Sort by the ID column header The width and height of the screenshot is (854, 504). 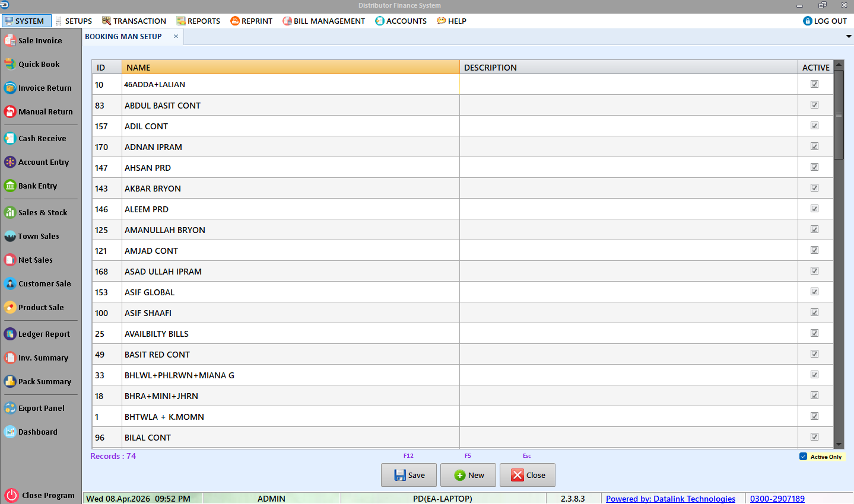[107, 67]
